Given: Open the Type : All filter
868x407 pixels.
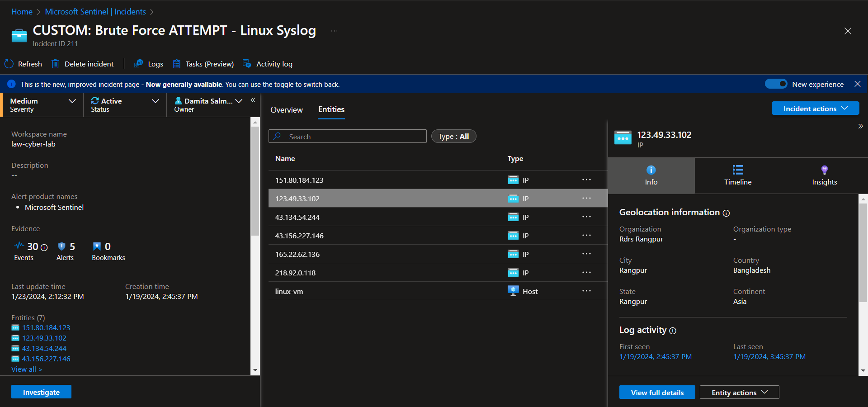Looking at the screenshot, I should click(453, 136).
